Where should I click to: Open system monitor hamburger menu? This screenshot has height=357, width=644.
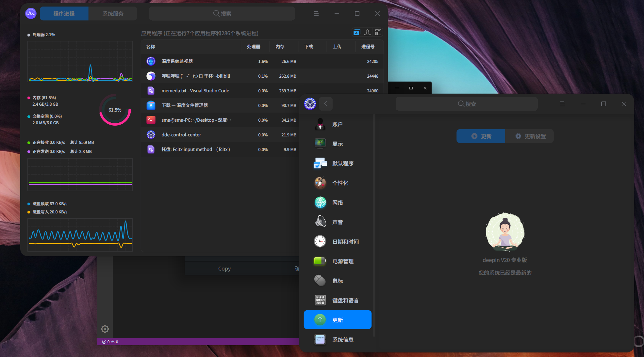tap(316, 13)
